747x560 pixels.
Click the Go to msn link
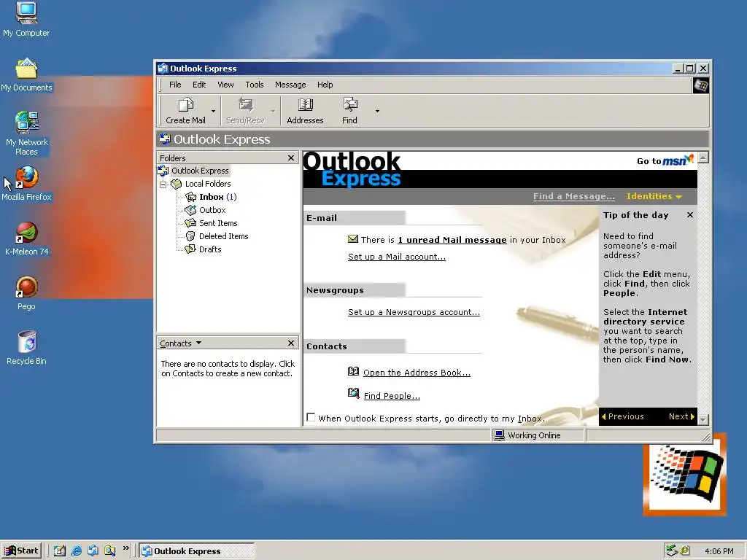665,160
